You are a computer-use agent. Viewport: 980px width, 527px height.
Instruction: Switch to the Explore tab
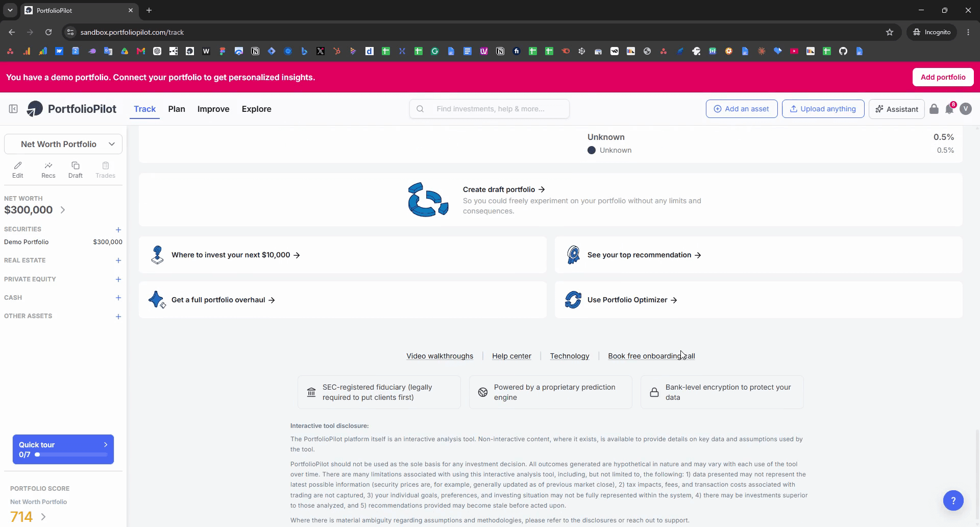coord(256,109)
